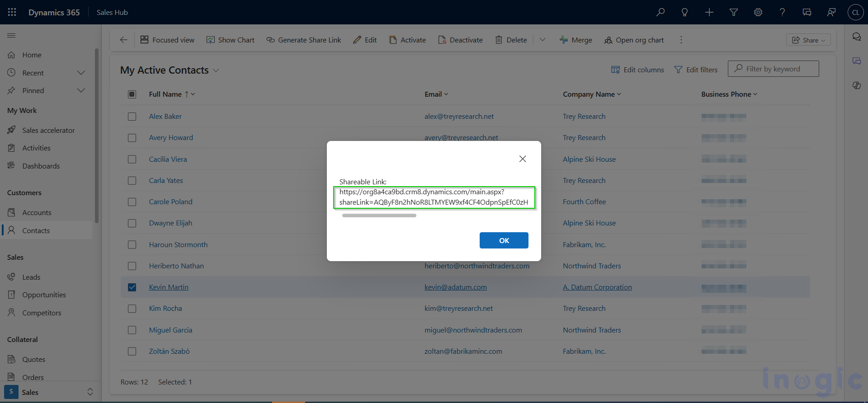Open the Company Name column header menu
Screen dimensions: 868x403
coord(592,94)
